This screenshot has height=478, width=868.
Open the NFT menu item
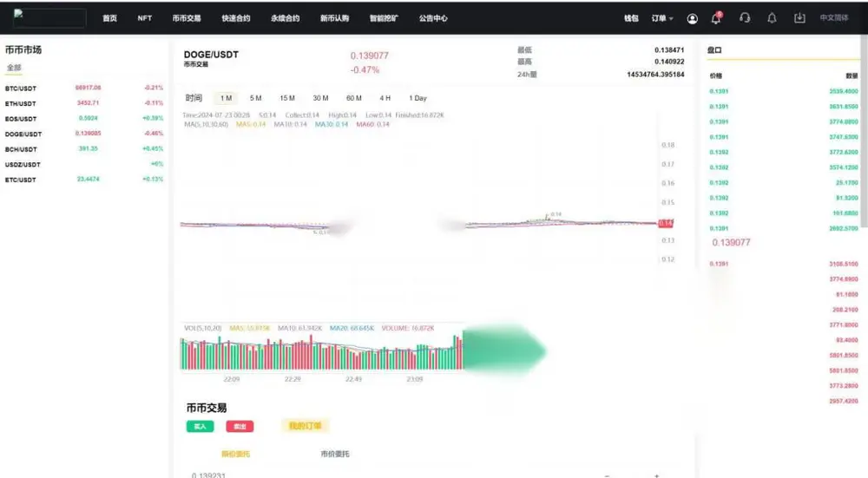144,18
